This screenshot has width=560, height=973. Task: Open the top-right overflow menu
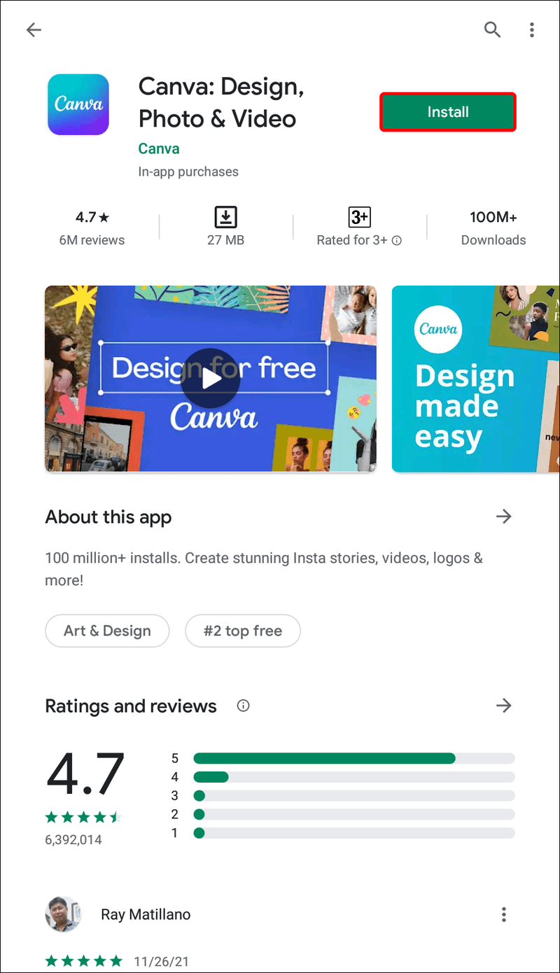532,29
